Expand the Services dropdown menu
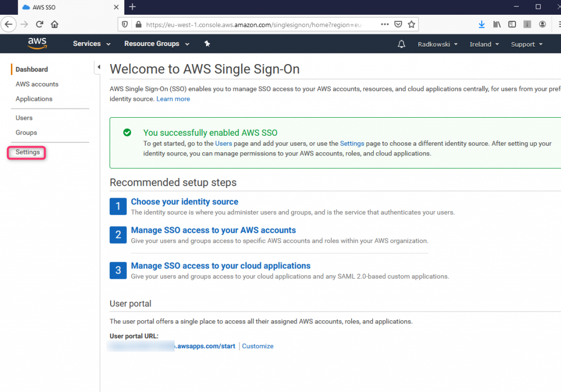561x392 pixels. point(91,44)
